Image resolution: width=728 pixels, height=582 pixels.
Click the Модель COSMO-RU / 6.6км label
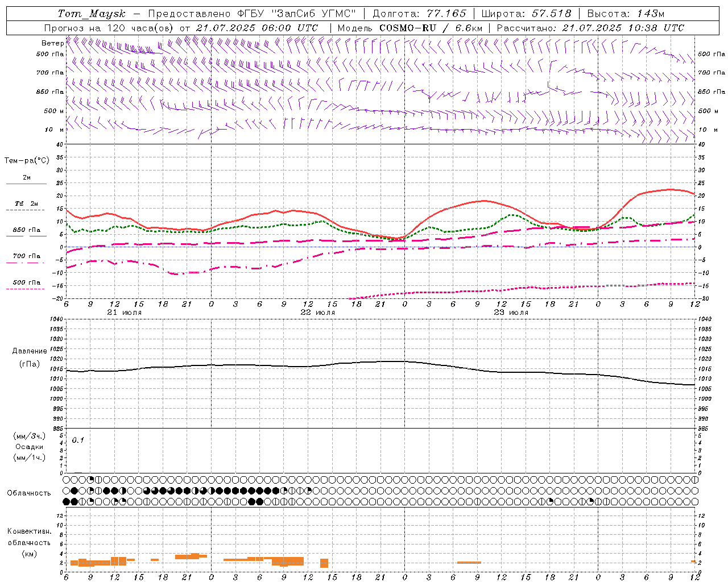click(x=410, y=28)
